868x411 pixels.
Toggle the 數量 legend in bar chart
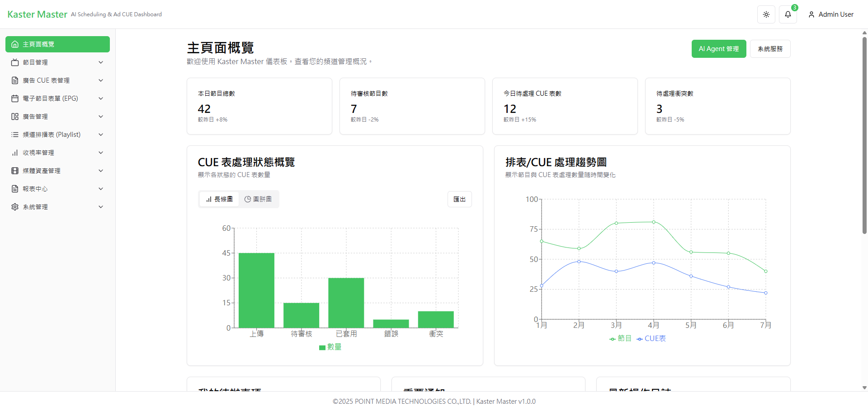[x=330, y=347]
